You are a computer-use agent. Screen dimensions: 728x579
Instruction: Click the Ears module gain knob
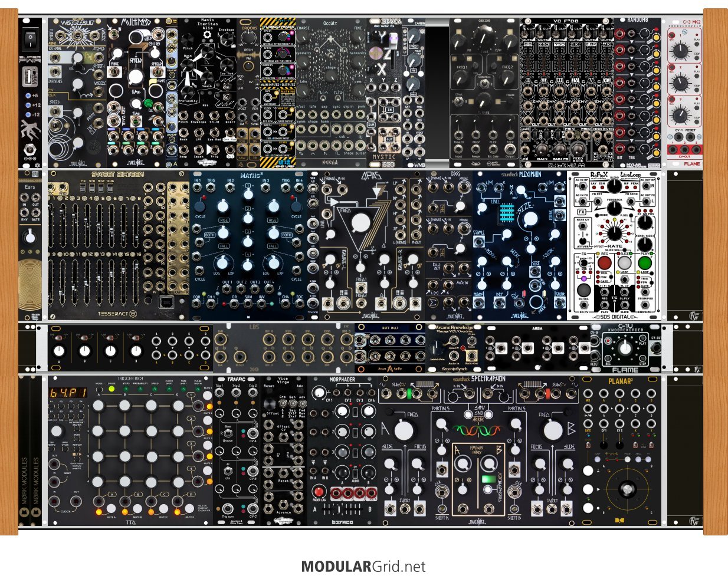(x=30, y=238)
